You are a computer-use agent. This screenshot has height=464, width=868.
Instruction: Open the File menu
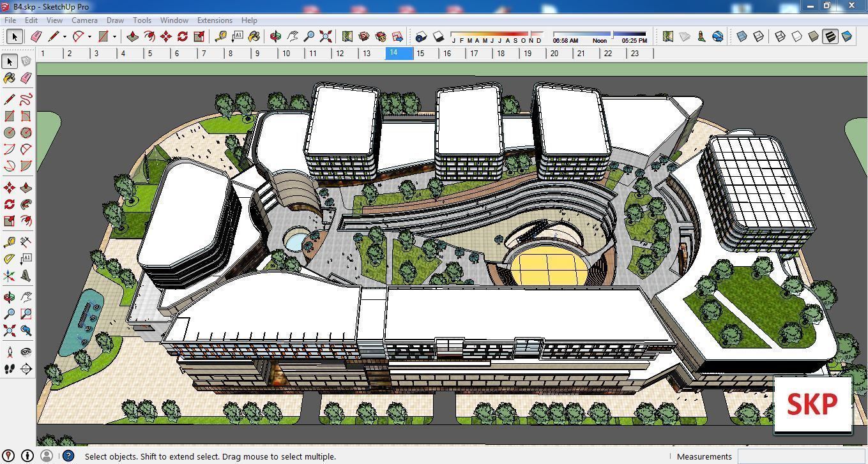10,20
